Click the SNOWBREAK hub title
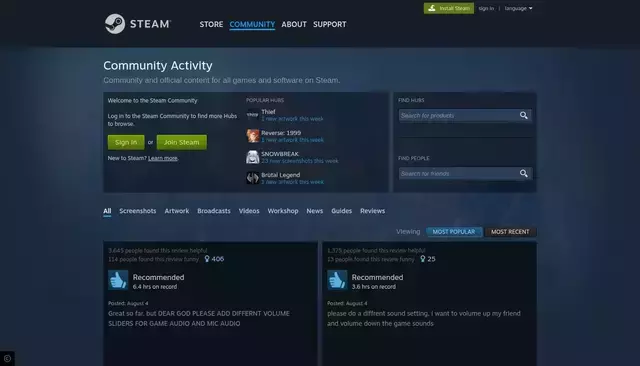The width and height of the screenshot is (640, 366). coord(280,154)
